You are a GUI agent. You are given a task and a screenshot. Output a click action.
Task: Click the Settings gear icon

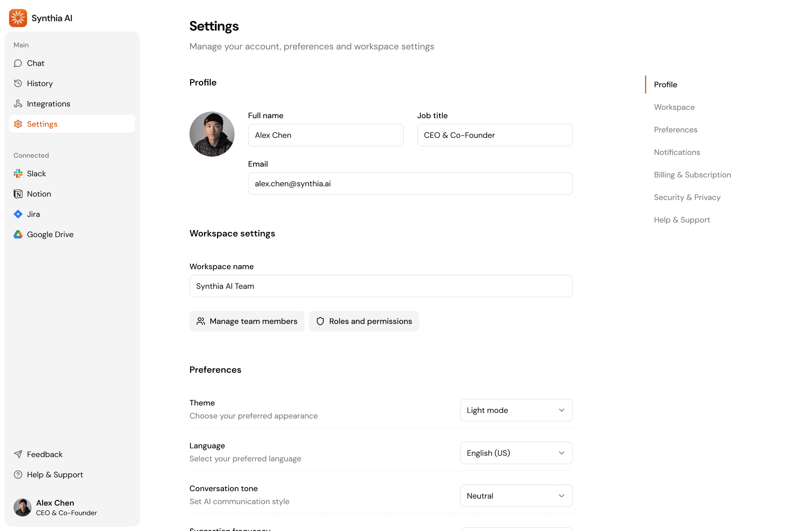pyautogui.click(x=18, y=124)
